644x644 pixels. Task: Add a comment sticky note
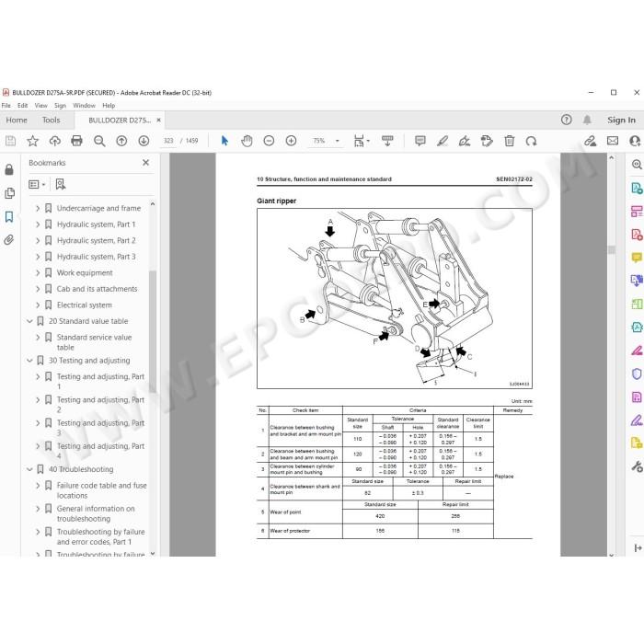point(420,141)
